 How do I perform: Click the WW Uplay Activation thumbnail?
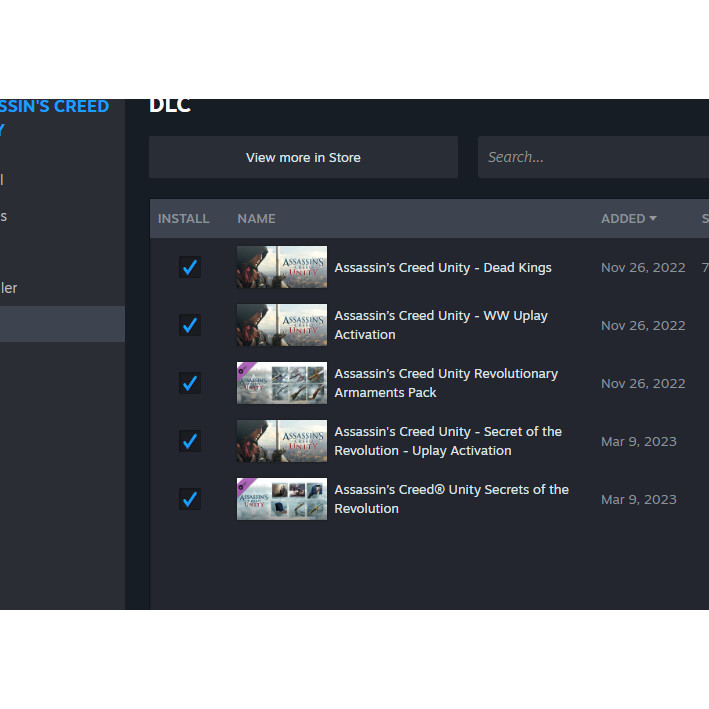tap(281, 325)
